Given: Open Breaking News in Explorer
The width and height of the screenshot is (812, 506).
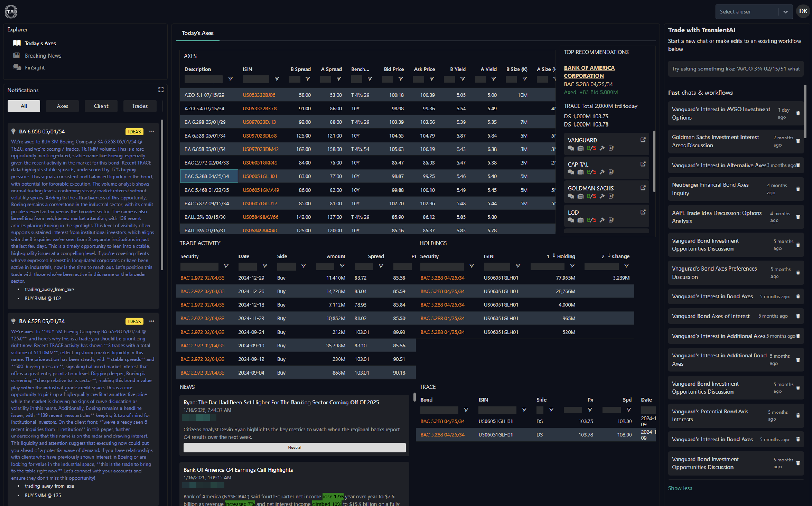Looking at the screenshot, I should coord(43,56).
